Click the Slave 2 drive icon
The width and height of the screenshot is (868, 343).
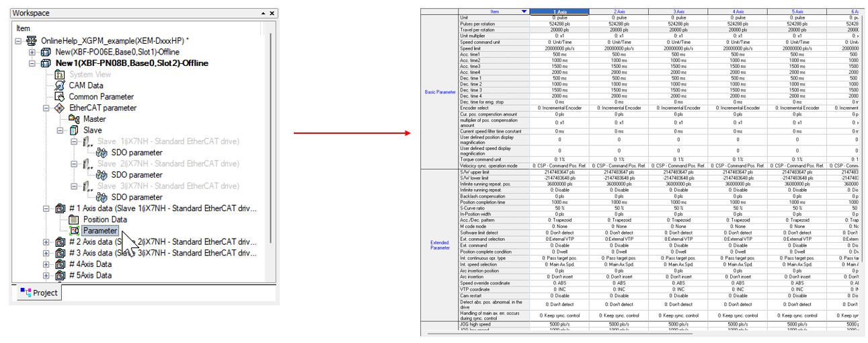[88, 163]
